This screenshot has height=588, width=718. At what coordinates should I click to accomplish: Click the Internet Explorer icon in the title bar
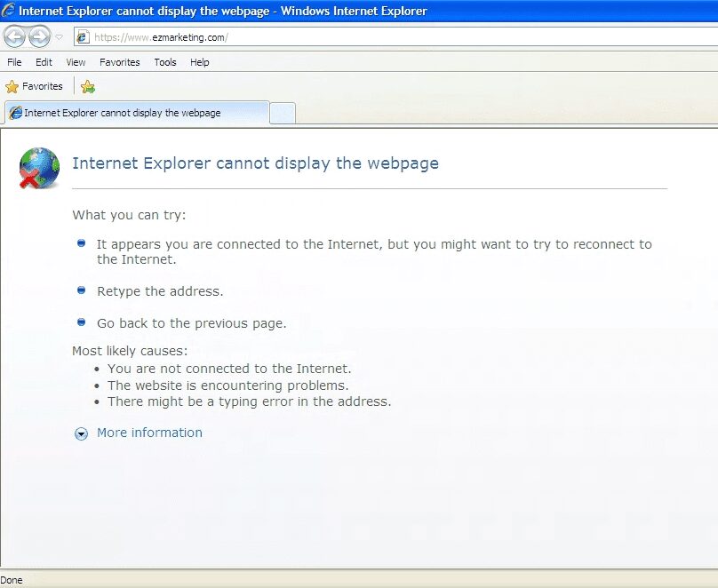9,10
